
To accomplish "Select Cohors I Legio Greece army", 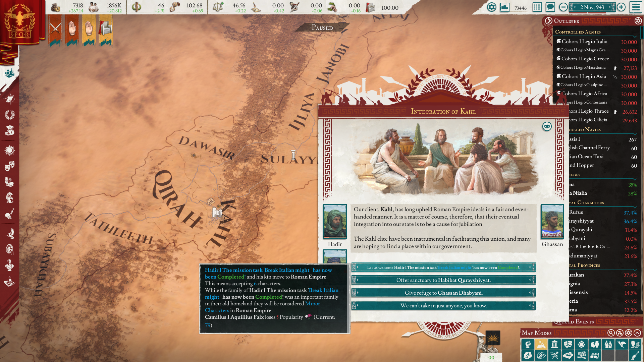I will coord(585,59).
